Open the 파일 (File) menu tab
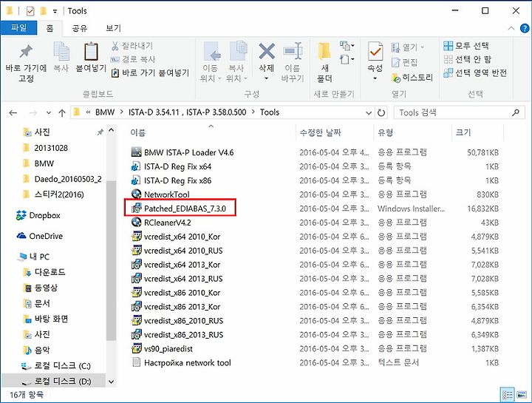This screenshot has width=532, height=403. [18, 27]
